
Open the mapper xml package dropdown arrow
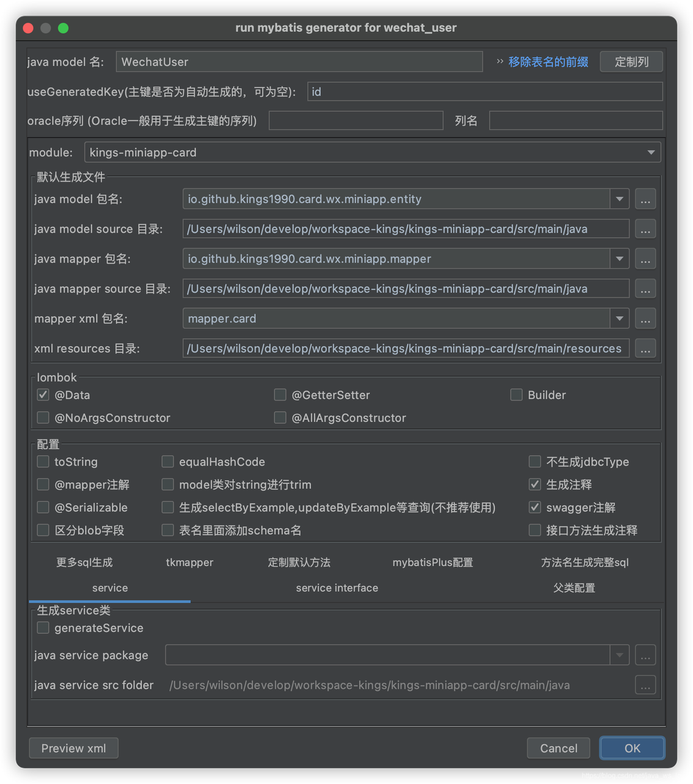tap(620, 318)
